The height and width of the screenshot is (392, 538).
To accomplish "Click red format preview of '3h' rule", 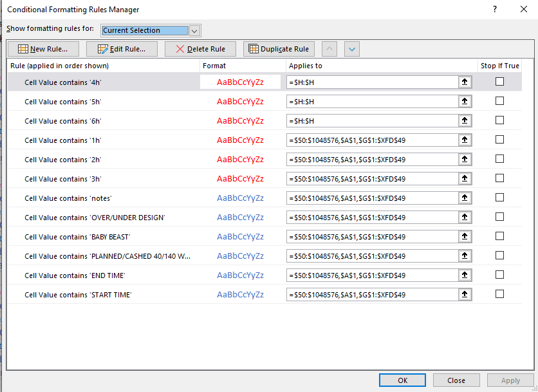I will (240, 179).
